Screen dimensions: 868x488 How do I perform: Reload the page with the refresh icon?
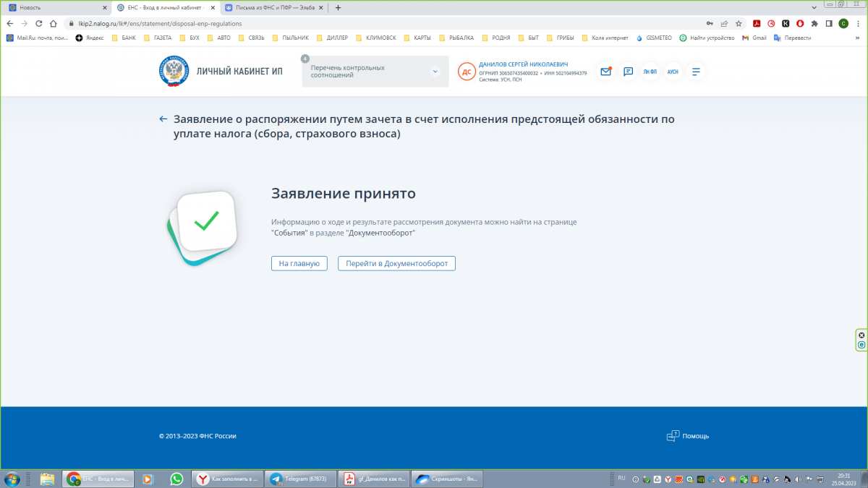pos(39,23)
